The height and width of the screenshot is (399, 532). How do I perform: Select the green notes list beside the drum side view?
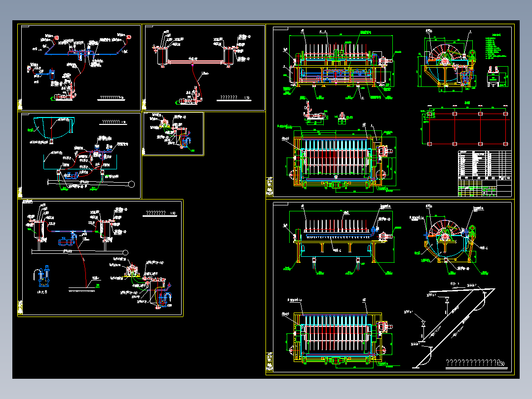[495, 46]
